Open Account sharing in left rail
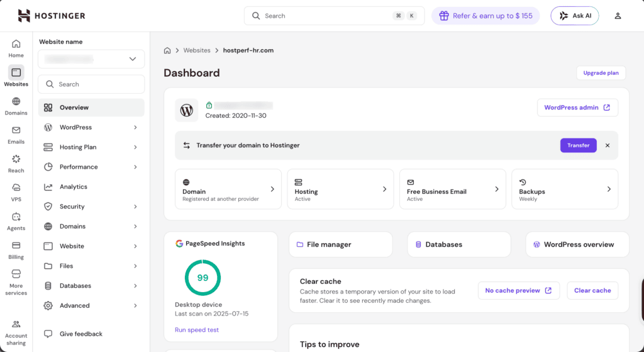 point(16,332)
